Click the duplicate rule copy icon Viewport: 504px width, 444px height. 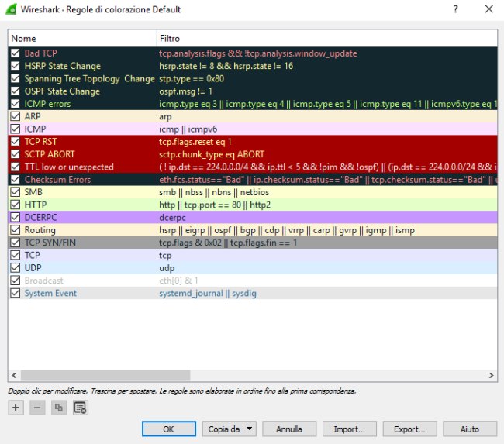click(x=58, y=408)
